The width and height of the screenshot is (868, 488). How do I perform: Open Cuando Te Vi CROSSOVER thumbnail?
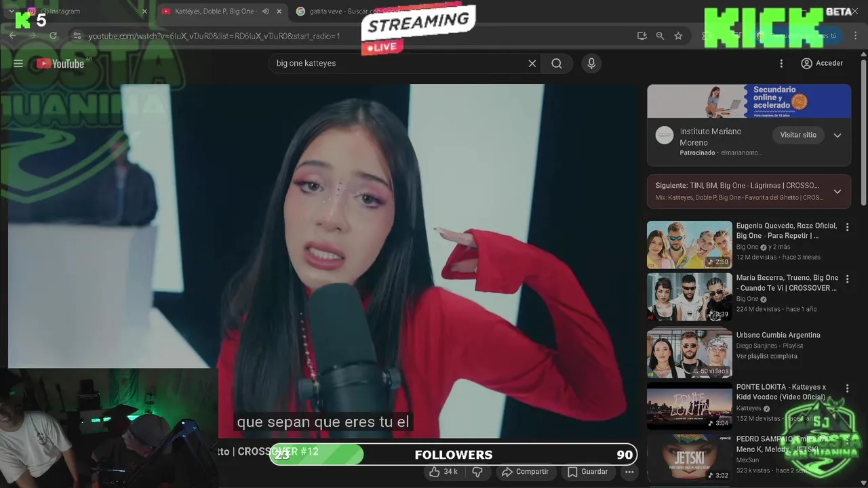[x=690, y=297]
